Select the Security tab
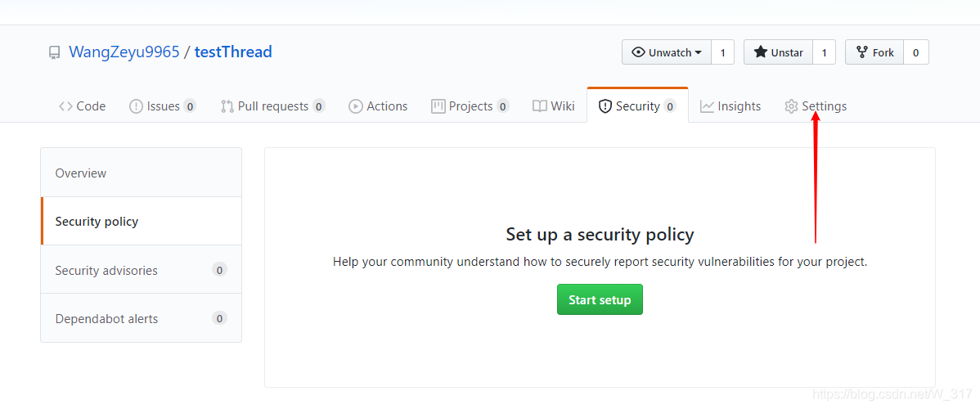980x409 pixels. (637, 105)
